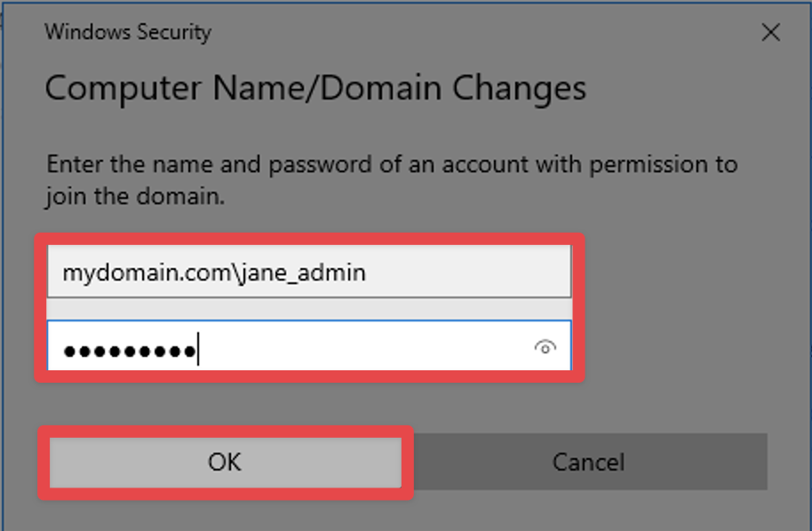This screenshot has height=531, width=812.
Task: Click the Windows Security title text
Action: 128,33
